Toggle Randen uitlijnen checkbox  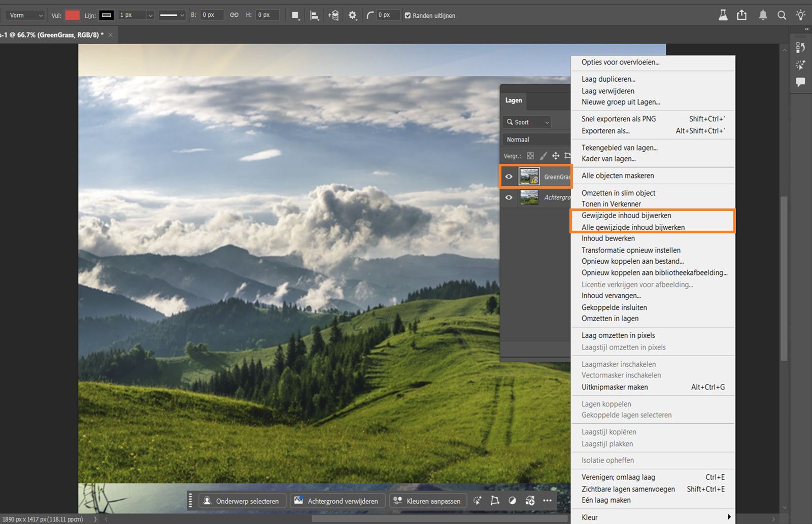click(x=408, y=16)
